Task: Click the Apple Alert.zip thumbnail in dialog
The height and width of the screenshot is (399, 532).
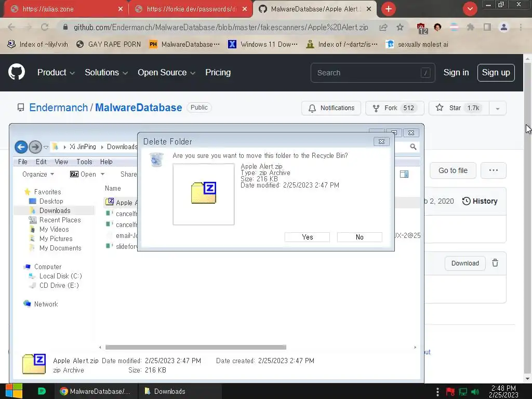Action: (x=204, y=194)
